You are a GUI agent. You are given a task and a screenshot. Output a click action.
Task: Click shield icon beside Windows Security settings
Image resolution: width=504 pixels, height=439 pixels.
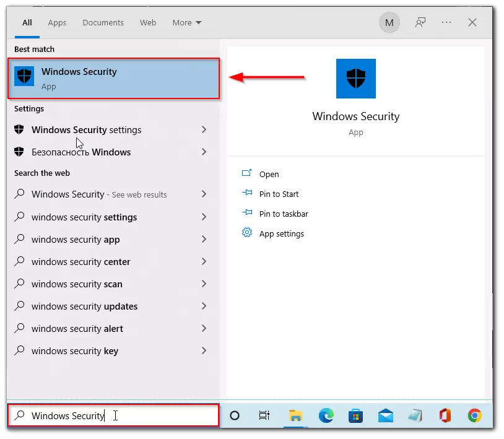coord(19,129)
